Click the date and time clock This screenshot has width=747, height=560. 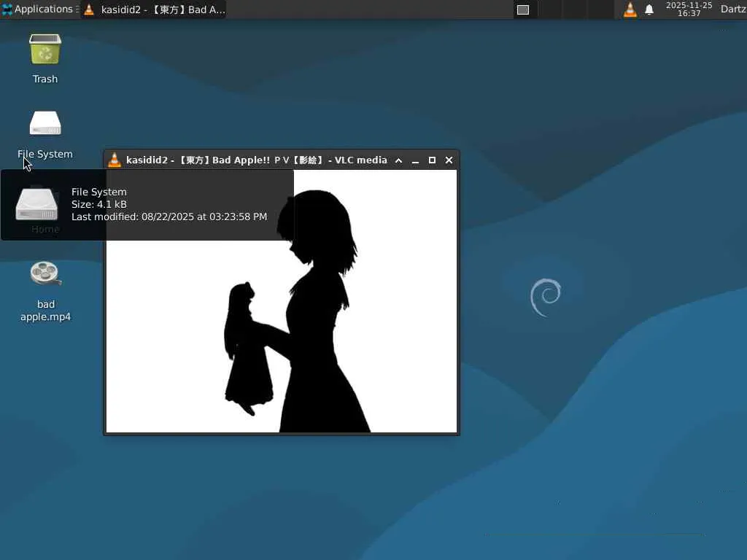click(689, 9)
